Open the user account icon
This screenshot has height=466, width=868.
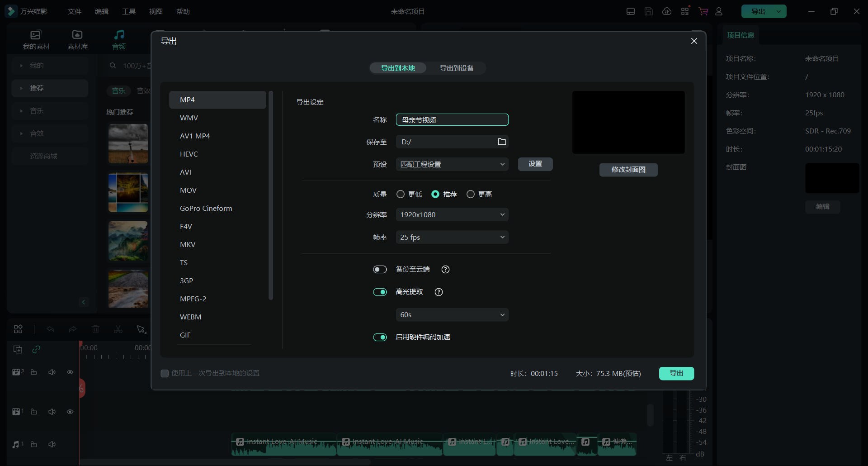(719, 11)
